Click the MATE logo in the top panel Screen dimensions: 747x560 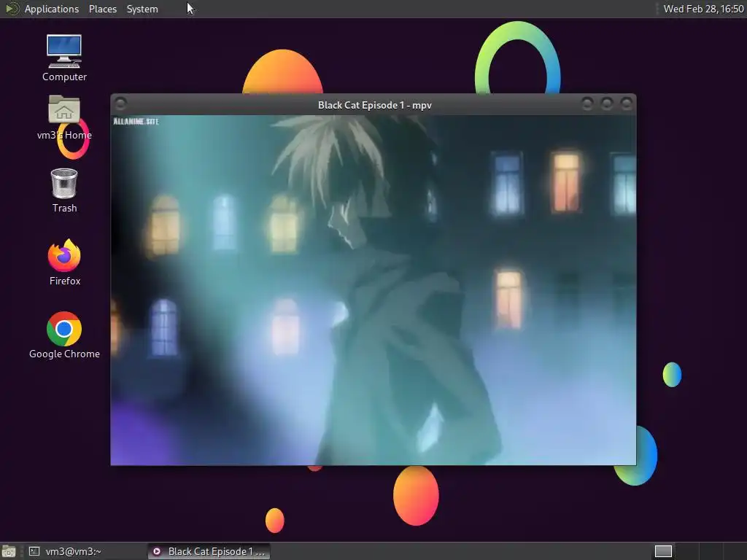pos(12,9)
